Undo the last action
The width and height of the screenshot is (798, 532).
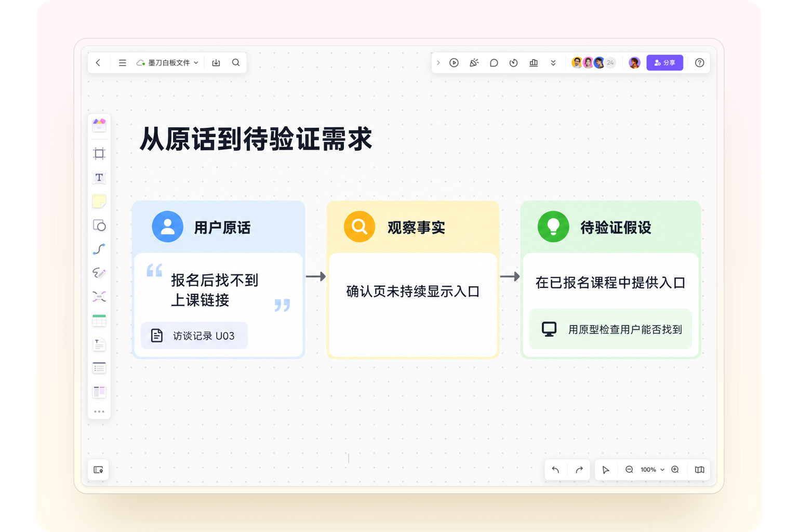pyautogui.click(x=555, y=470)
